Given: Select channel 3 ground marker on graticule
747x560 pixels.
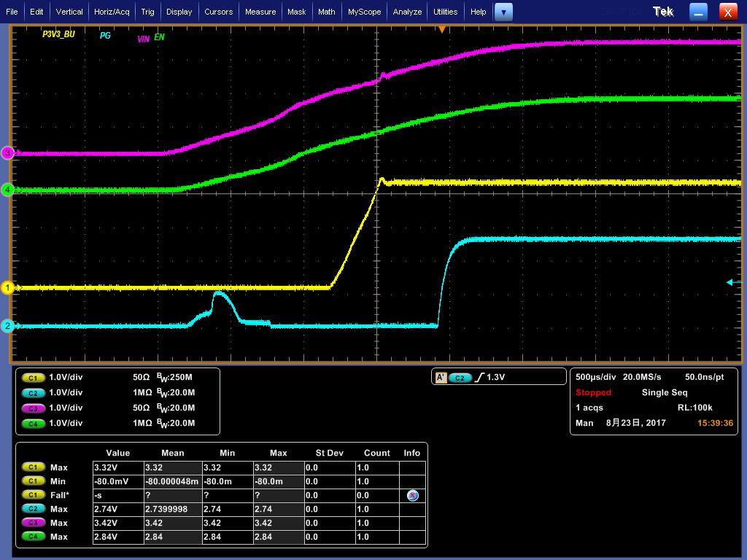Looking at the screenshot, I should 7,153.
